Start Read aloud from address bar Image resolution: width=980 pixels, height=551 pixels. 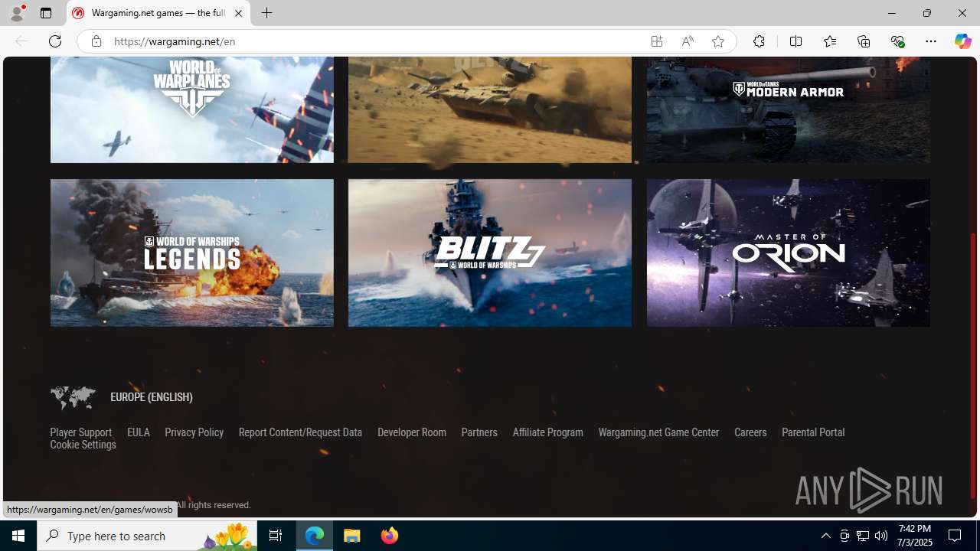[x=688, y=41]
